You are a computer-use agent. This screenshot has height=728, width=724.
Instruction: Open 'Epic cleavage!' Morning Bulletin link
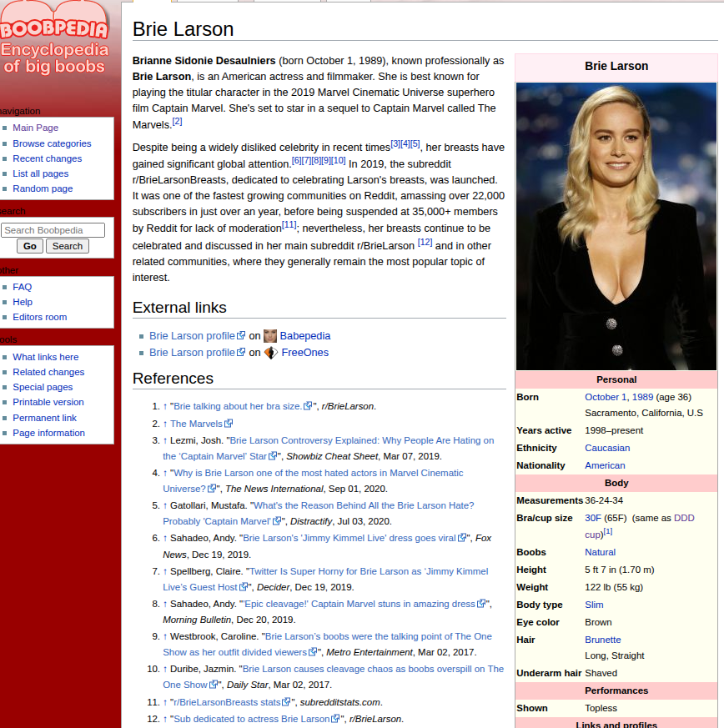[359, 604]
